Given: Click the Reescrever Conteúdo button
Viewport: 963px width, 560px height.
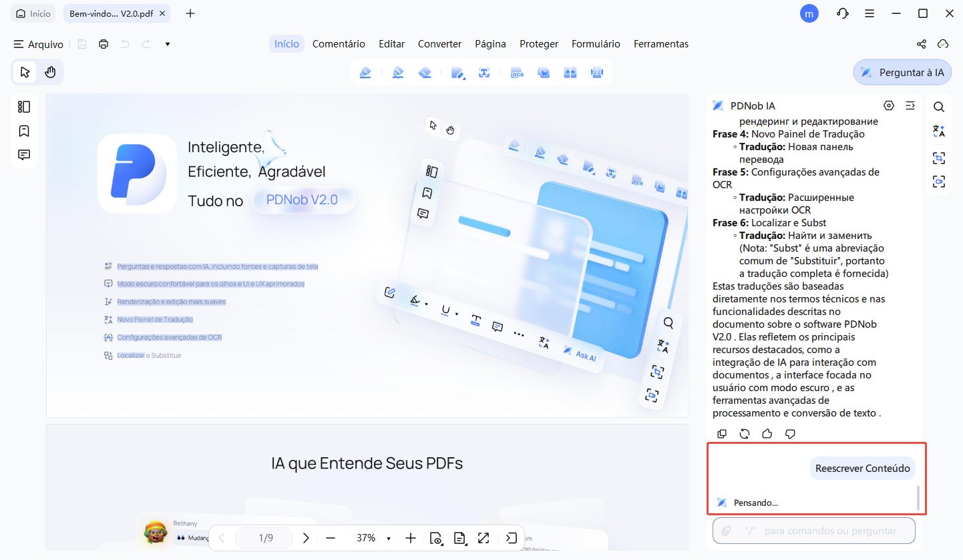Looking at the screenshot, I should (863, 468).
